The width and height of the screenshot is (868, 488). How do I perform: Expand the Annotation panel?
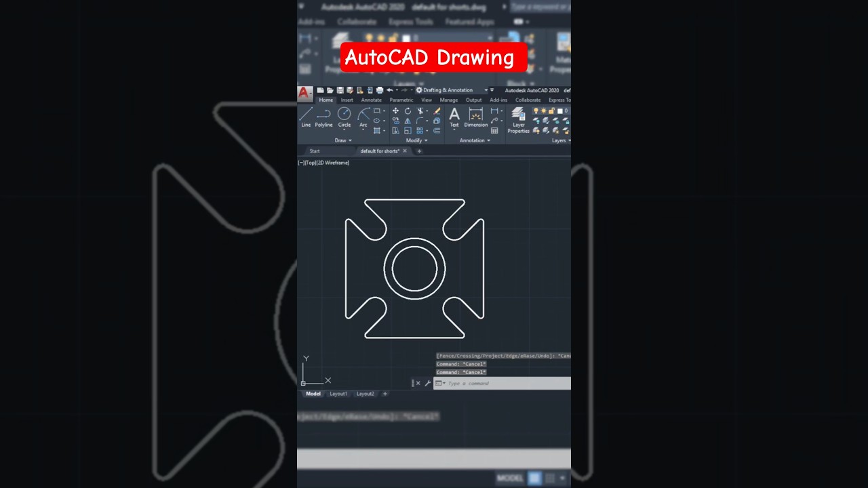475,140
